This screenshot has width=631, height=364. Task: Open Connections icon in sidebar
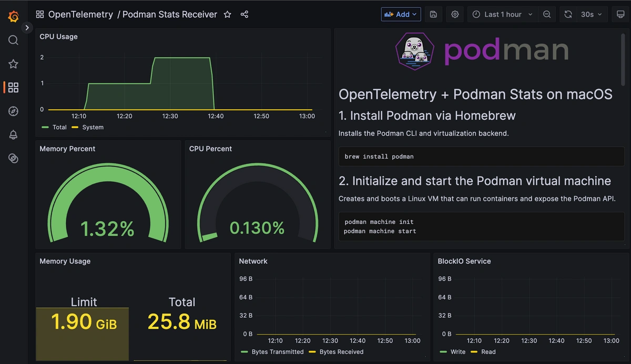(x=14, y=159)
